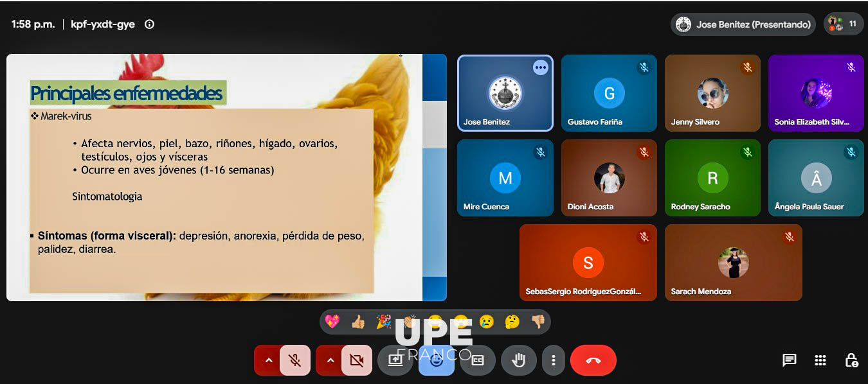
Task: Open the participants count badge
Action: click(x=844, y=24)
